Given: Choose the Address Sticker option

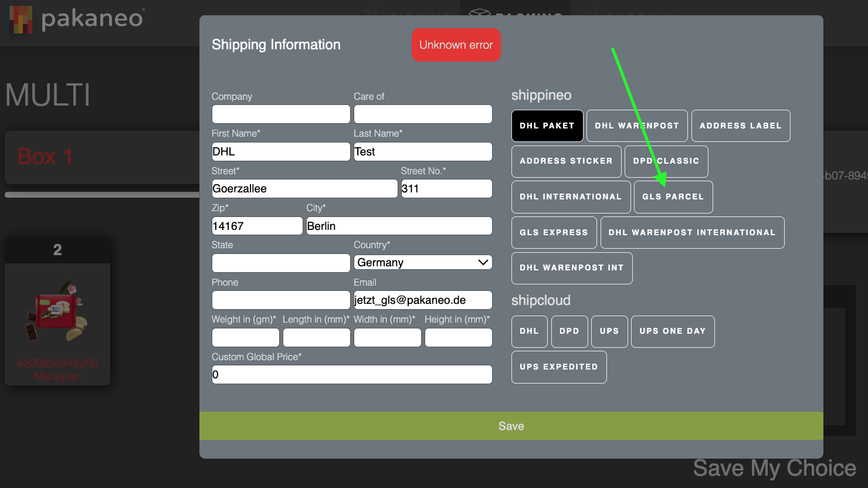Looking at the screenshot, I should [x=566, y=161].
